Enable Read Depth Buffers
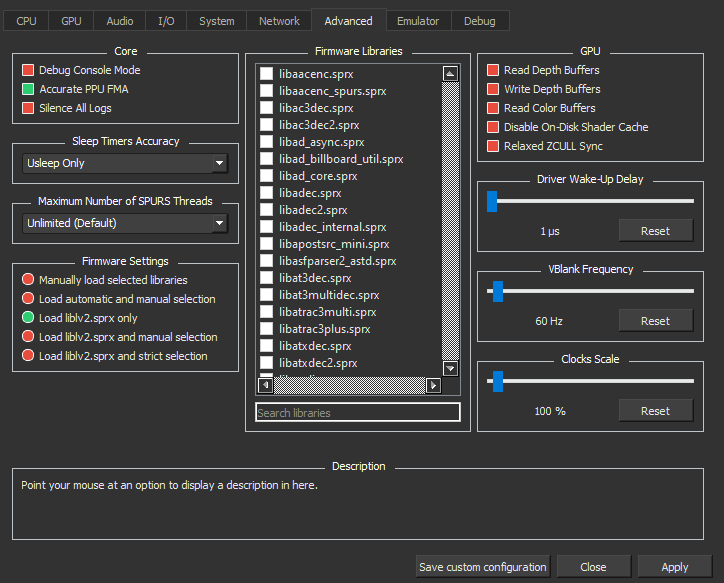The width and height of the screenshot is (724, 583). tap(493, 70)
